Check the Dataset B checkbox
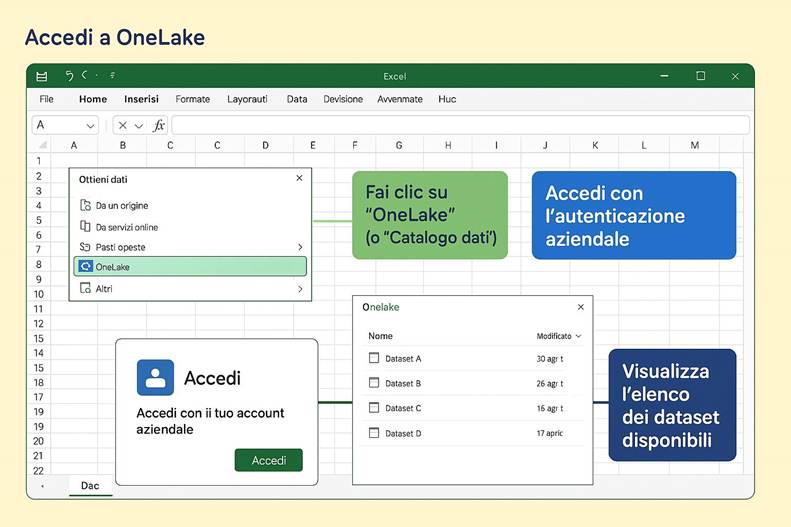This screenshot has height=527, width=791. click(374, 383)
